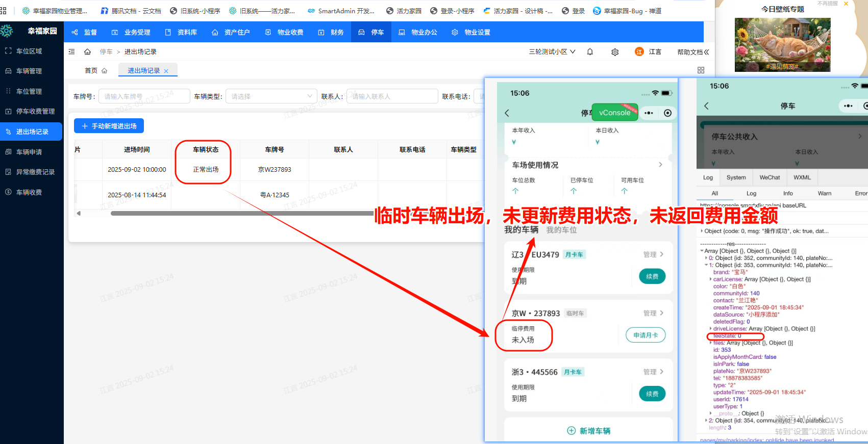Click the grid layout icon at right
Screen dimensions: 868x444
701,70
